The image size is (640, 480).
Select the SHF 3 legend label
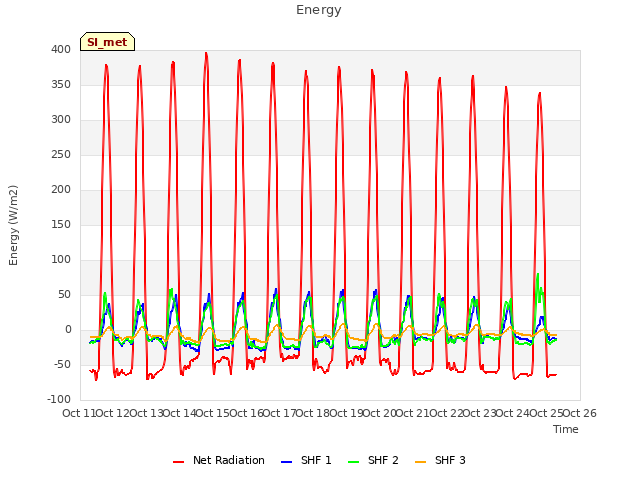coord(450,460)
